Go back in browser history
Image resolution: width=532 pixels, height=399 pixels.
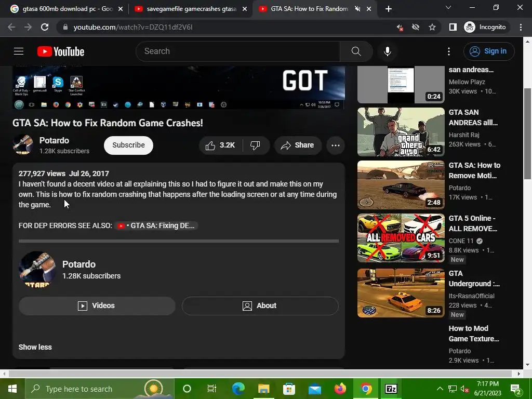pos(11,27)
